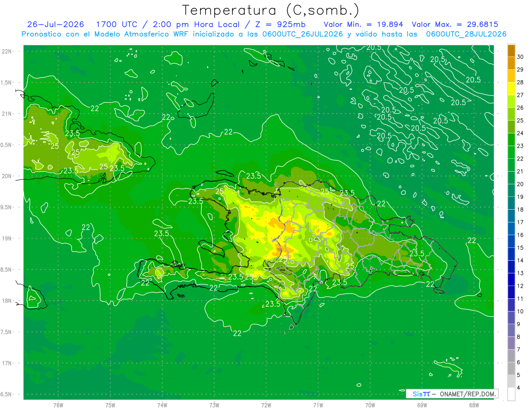Viewport: 532px width, 411px height.
Task: Click legend swatch between 25 and 26
Action: [511, 114]
